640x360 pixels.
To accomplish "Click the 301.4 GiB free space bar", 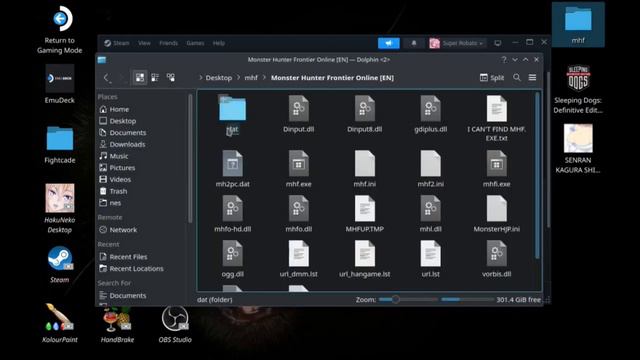I will coord(467,300).
